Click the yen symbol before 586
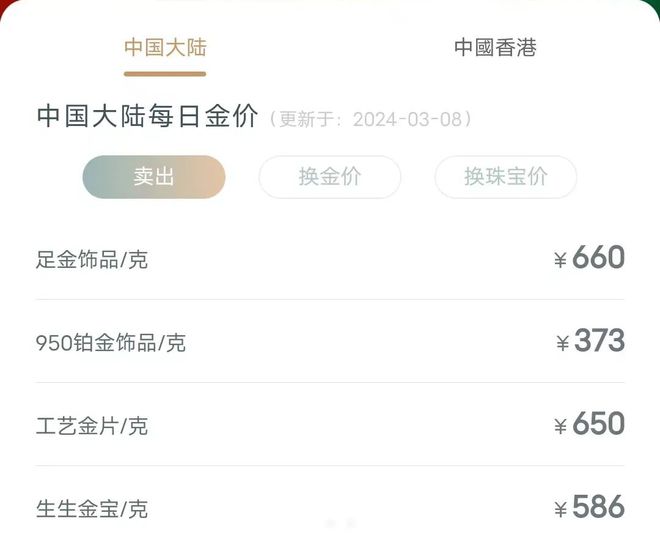Viewport: 660px width, 540px height. coord(560,509)
